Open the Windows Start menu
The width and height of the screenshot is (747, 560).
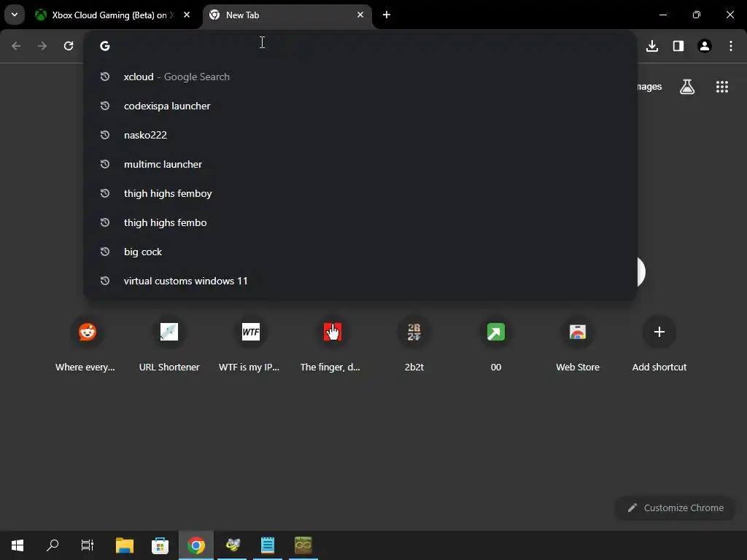pos(18,545)
